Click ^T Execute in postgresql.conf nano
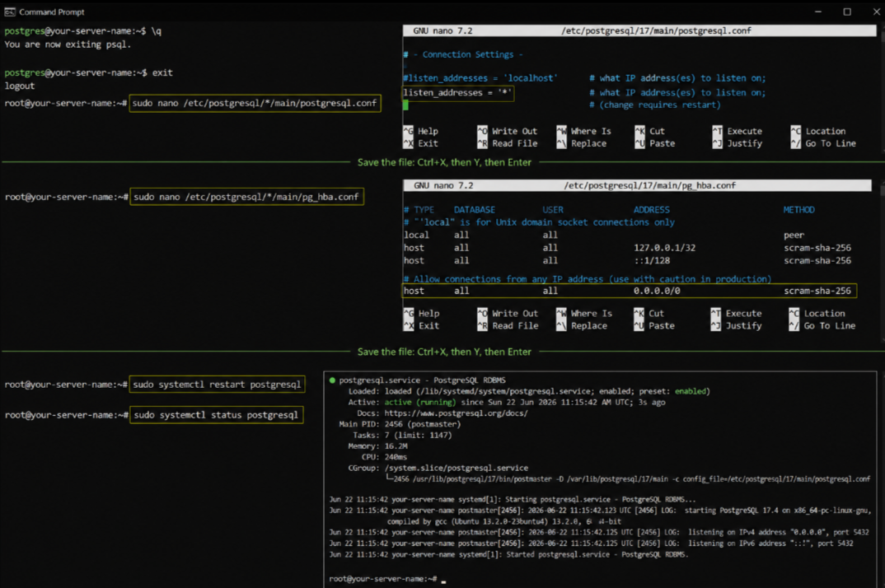 coord(737,131)
